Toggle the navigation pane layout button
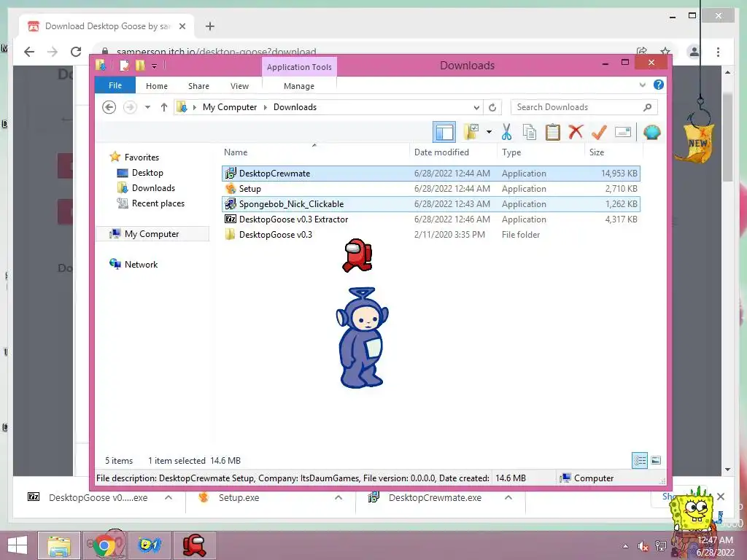Viewport: 747px width, 560px height. (444, 132)
